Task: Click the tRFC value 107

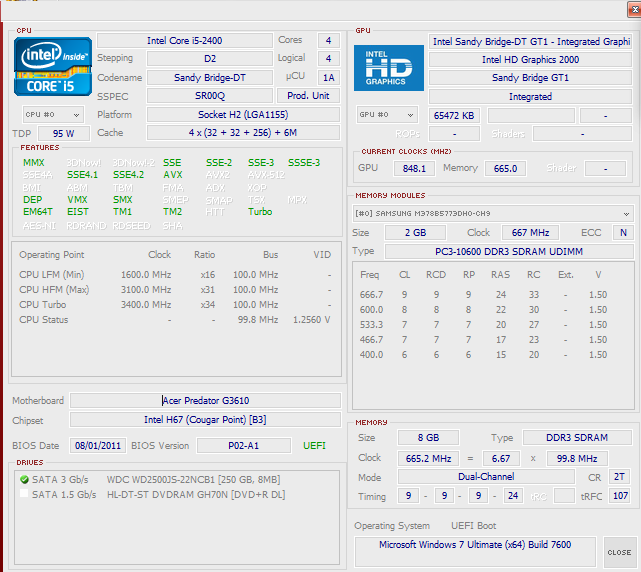Action: (x=619, y=496)
